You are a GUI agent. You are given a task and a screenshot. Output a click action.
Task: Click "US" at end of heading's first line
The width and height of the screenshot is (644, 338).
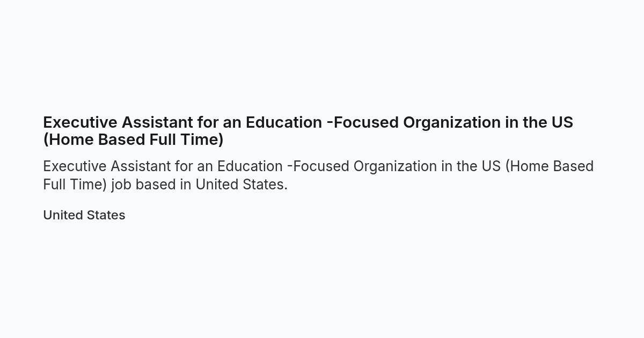(x=562, y=122)
